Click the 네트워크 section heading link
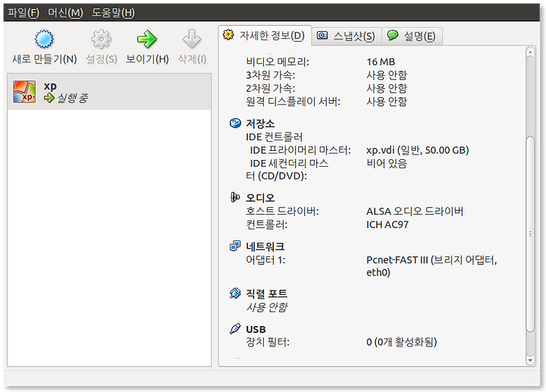Image resolution: width=546 pixels, height=392 pixels. (x=265, y=246)
